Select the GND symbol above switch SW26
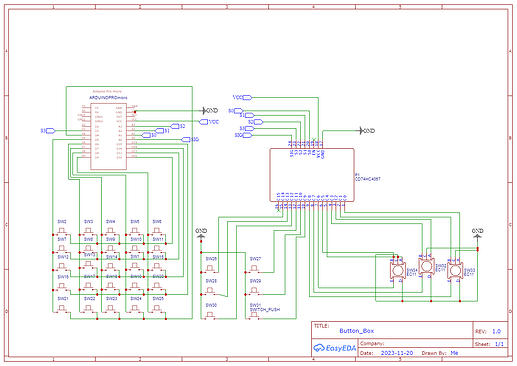This screenshot has height=366, width=517. 201,234
